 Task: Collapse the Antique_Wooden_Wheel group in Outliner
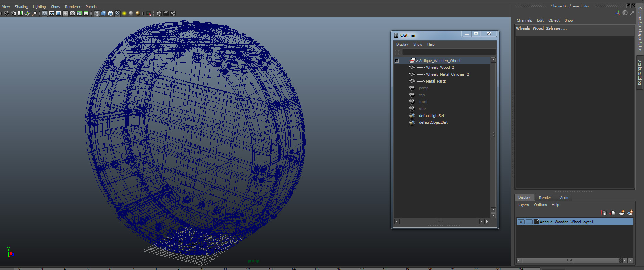click(397, 61)
